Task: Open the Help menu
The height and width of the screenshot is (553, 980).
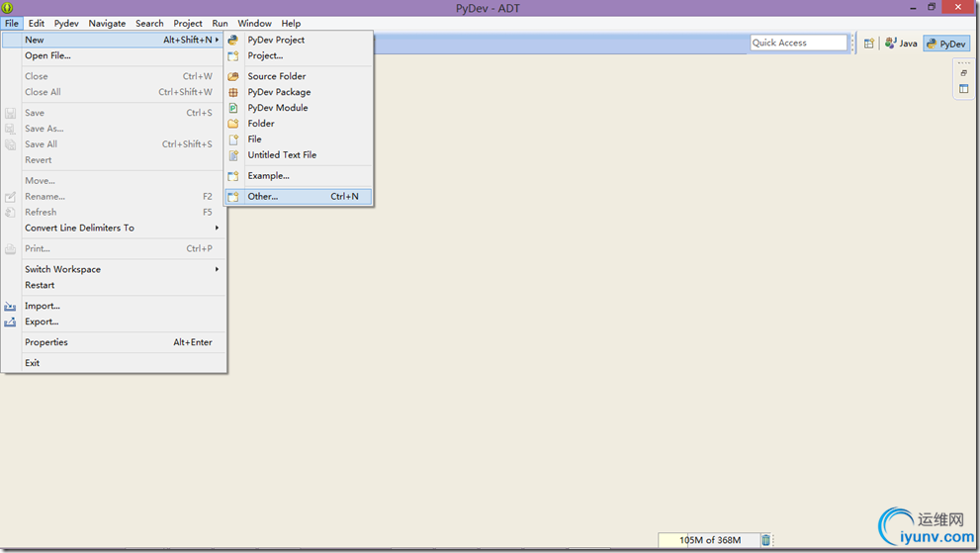Action: (x=291, y=23)
